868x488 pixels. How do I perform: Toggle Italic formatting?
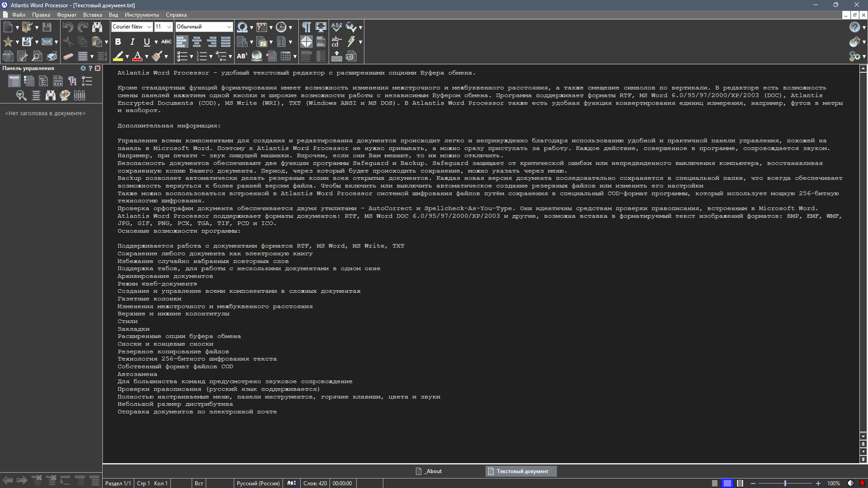[132, 42]
